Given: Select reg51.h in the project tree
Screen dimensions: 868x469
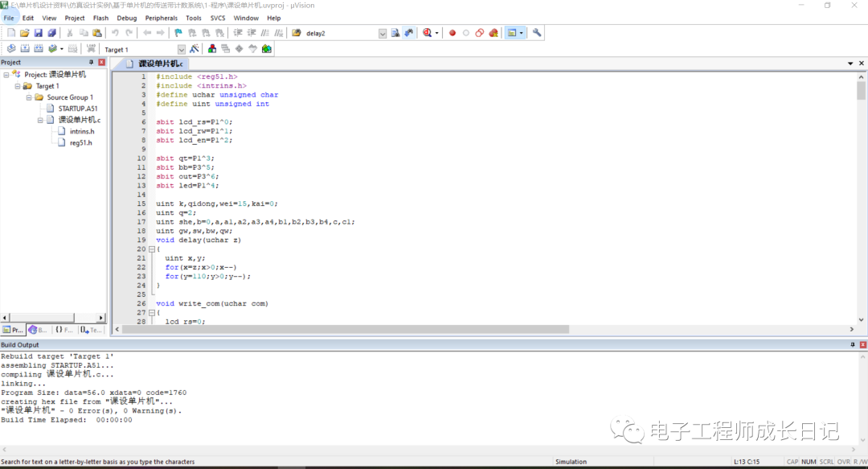Looking at the screenshot, I should [80, 142].
